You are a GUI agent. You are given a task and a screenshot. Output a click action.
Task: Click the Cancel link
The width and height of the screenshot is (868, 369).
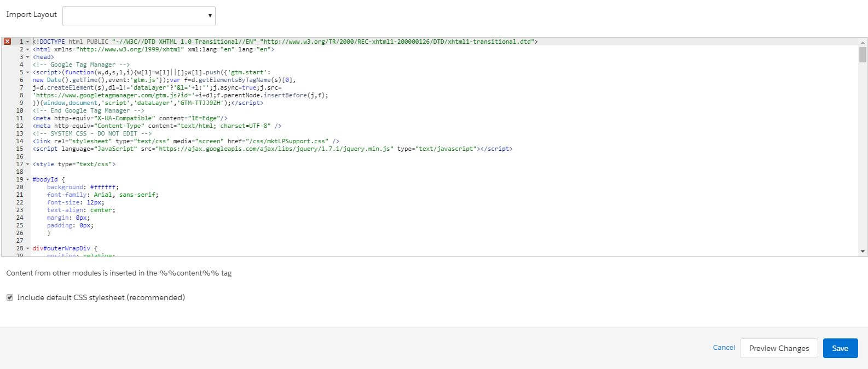pos(724,348)
